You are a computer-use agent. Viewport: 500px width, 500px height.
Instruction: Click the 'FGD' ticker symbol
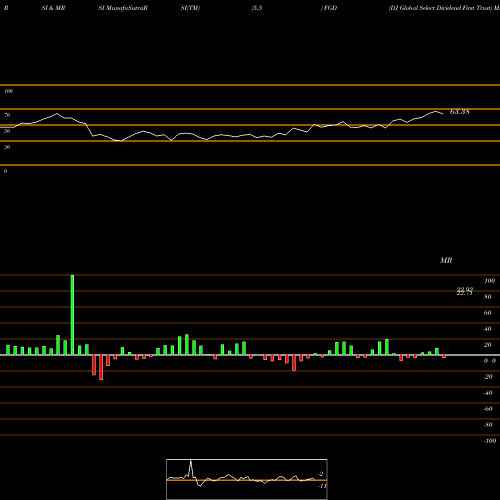[x=330, y=8]
